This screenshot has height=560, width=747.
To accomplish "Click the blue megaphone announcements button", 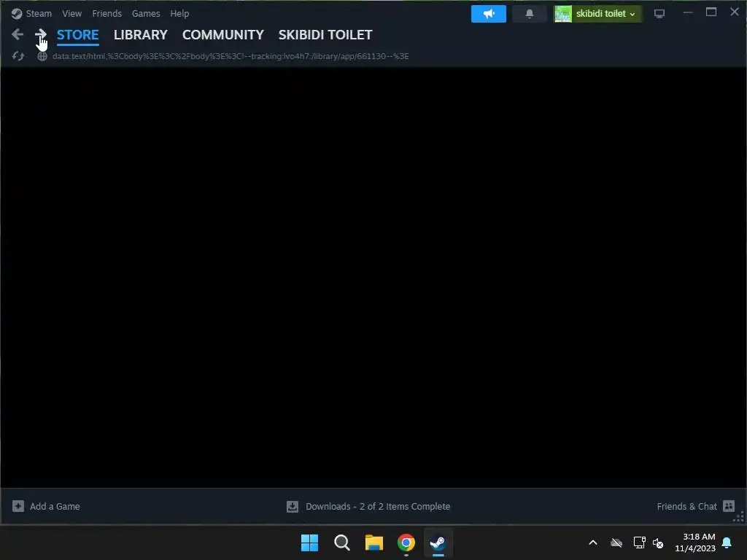I will tap(488, 14).
